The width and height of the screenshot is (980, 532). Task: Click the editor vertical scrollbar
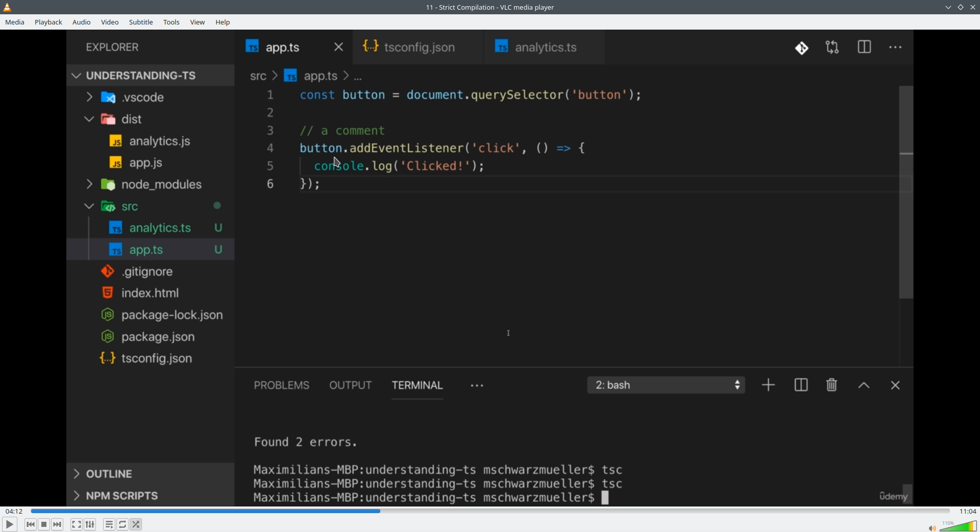(x=906, y=192)
